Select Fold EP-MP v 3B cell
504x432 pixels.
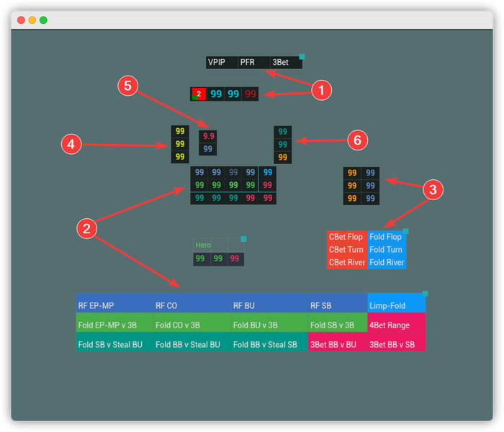click(114, 323)
